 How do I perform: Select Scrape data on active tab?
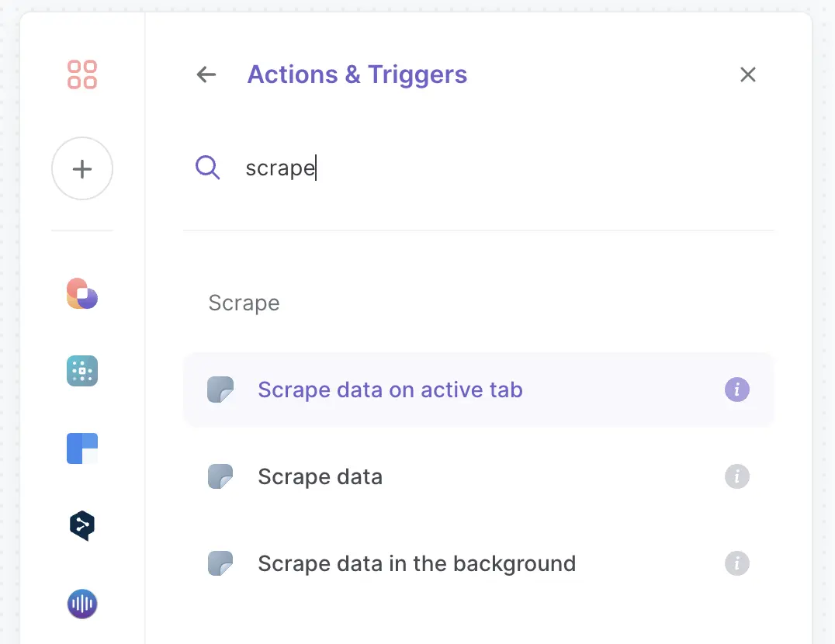point(478,390)
